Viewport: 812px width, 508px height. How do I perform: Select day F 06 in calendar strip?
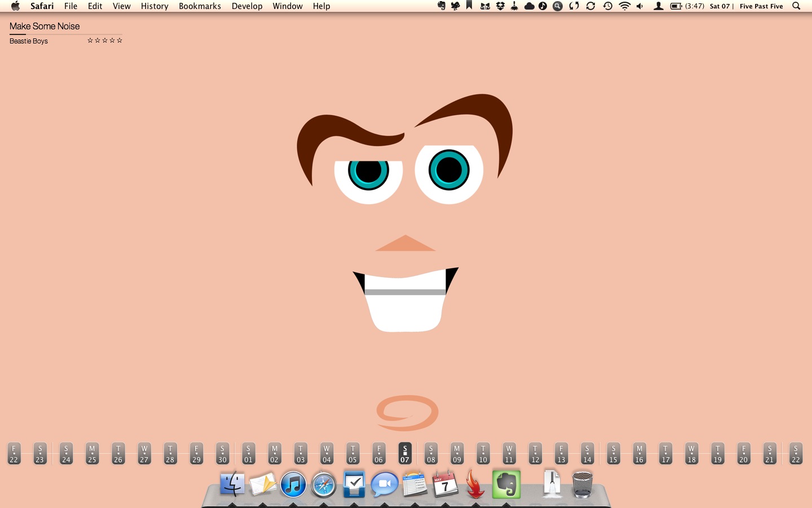(379, 454)
